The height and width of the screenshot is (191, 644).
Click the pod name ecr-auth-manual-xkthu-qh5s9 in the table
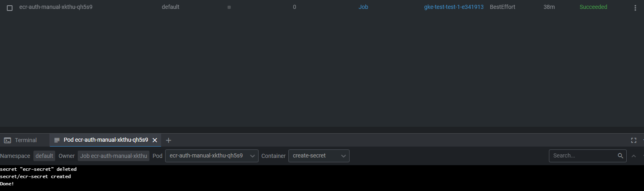56,7
